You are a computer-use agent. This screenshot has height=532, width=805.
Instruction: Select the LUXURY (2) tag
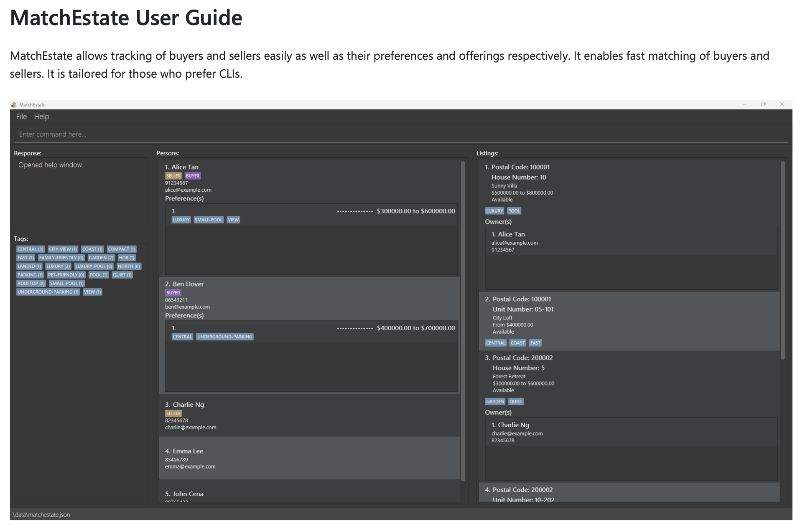tap(58, 266)
